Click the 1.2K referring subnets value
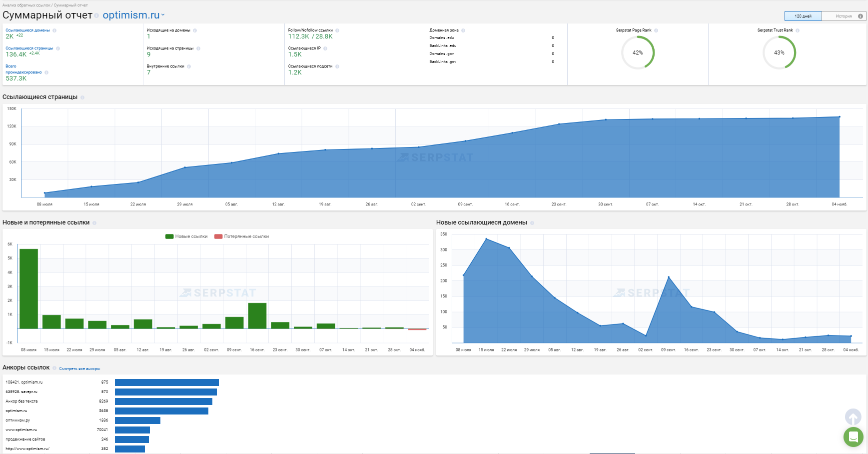Image resolution: width=868 pixels, height=454 pixels. (x=295, y=72)
